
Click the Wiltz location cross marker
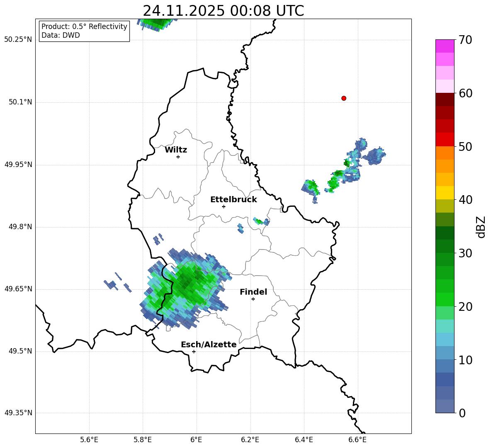178,157
